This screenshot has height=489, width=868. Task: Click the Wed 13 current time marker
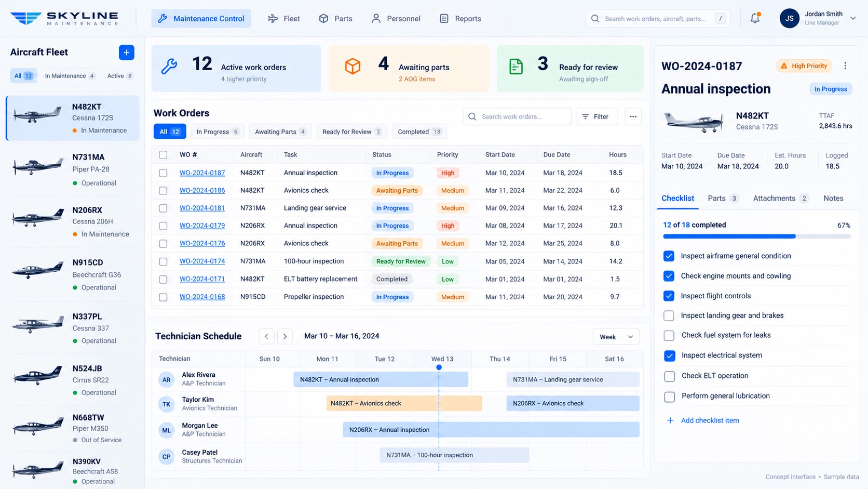click(x=439, y=367)
